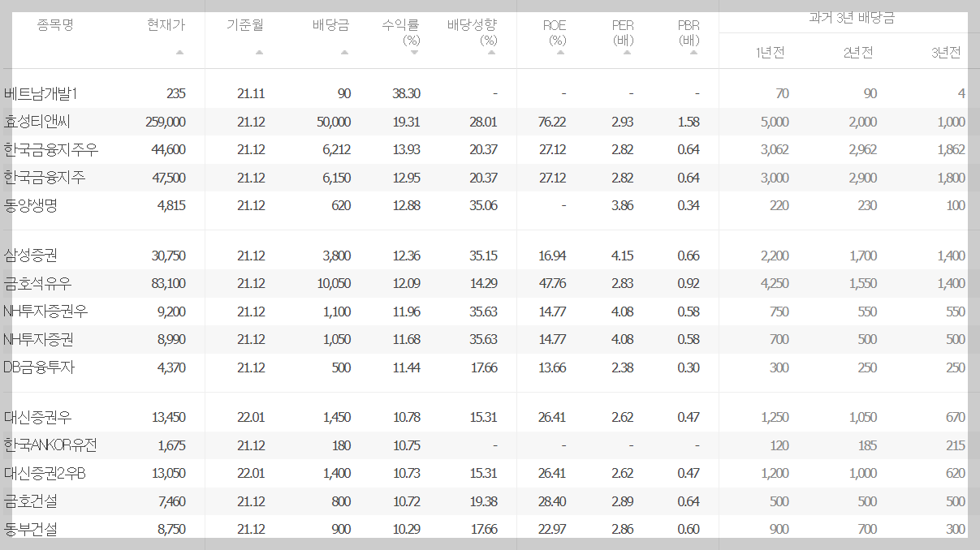Image resolution: width=980 pixels, height=550 pixels.
Task: Sort by 배당성향 using its arrow
Action: click(x=491, y=52)
